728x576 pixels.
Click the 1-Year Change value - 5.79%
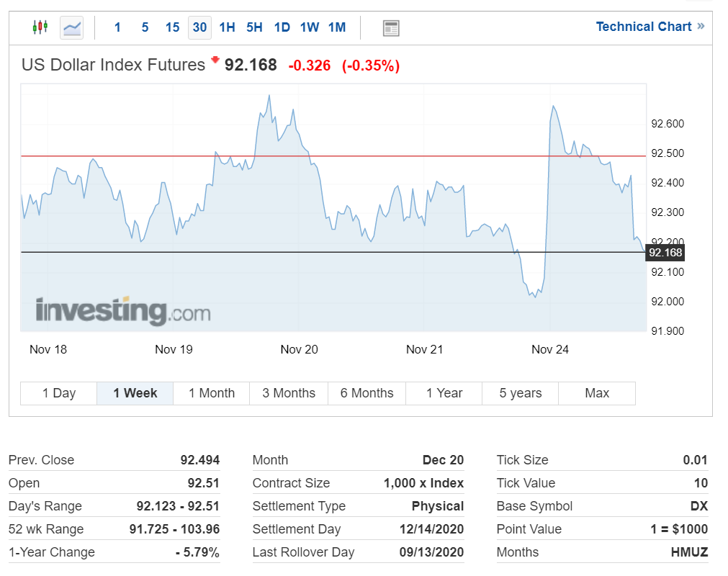[x=197, y=552]
